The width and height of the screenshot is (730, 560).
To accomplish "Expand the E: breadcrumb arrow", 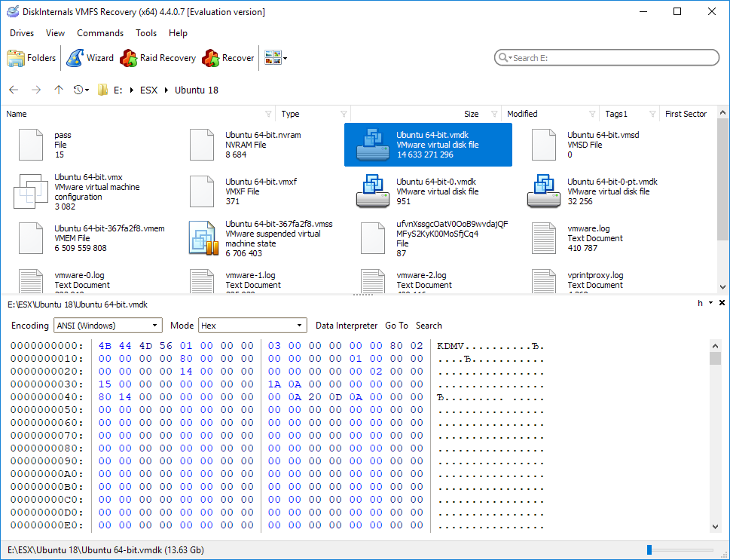I will (x=132, y=90).
